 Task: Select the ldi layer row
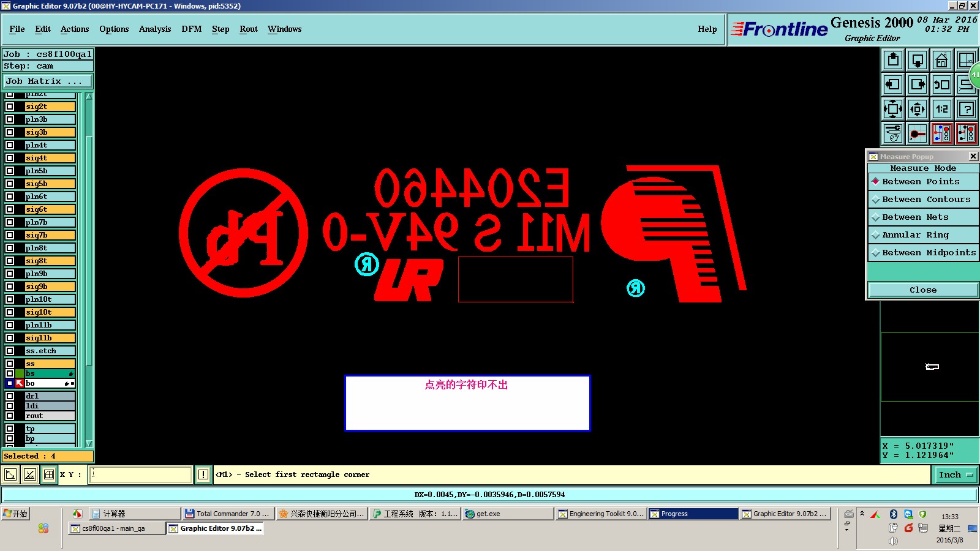click(50, 406)
